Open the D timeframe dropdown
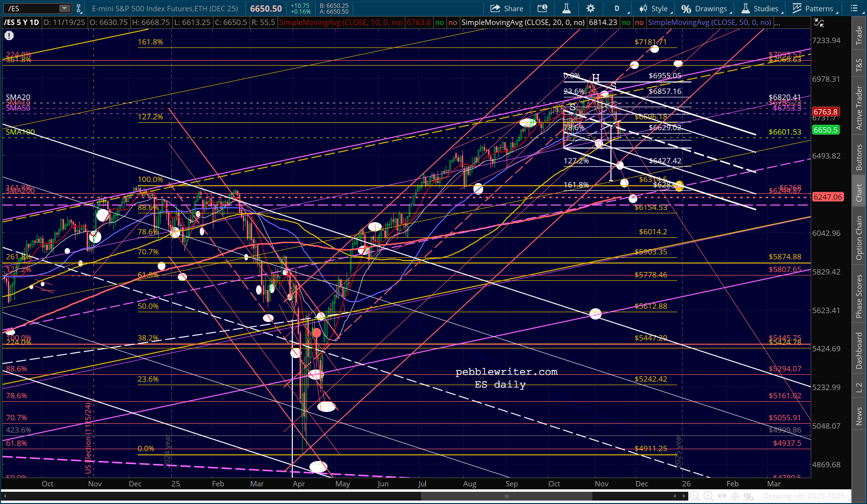Image resolution: width=867 pixels, height=504 pixels. (x=617, y=8)
